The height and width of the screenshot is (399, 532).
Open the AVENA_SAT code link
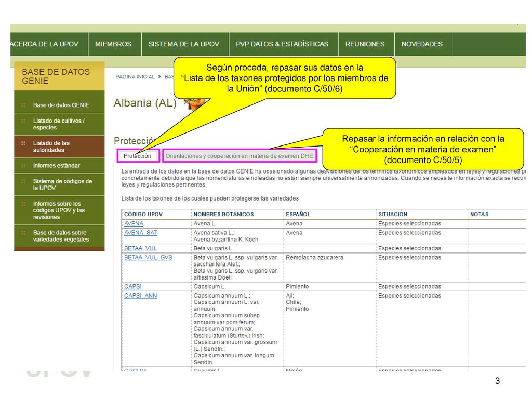tap(140, 233)
